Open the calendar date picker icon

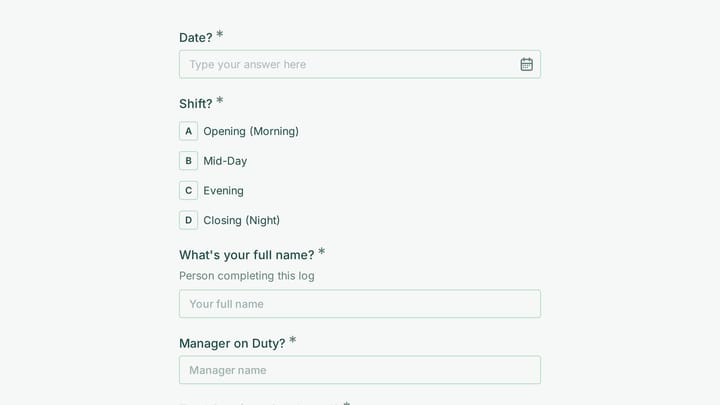coord(526,64)
